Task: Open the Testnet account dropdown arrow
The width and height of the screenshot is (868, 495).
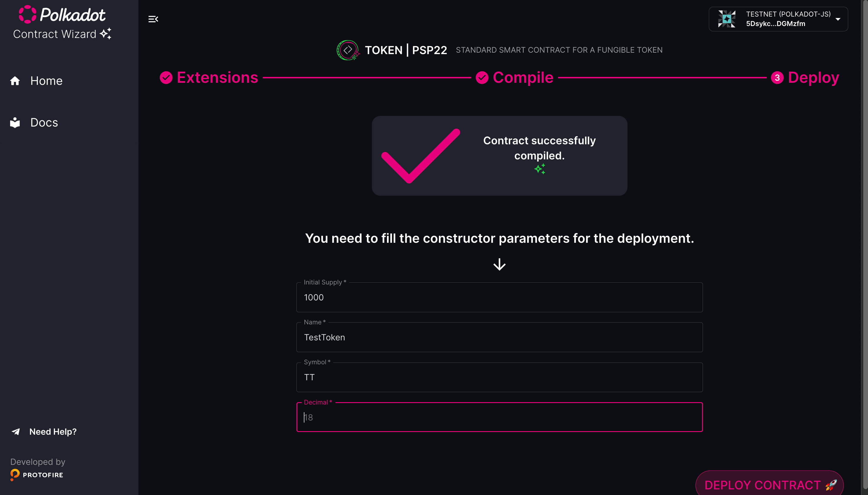Action: [838, 20]
